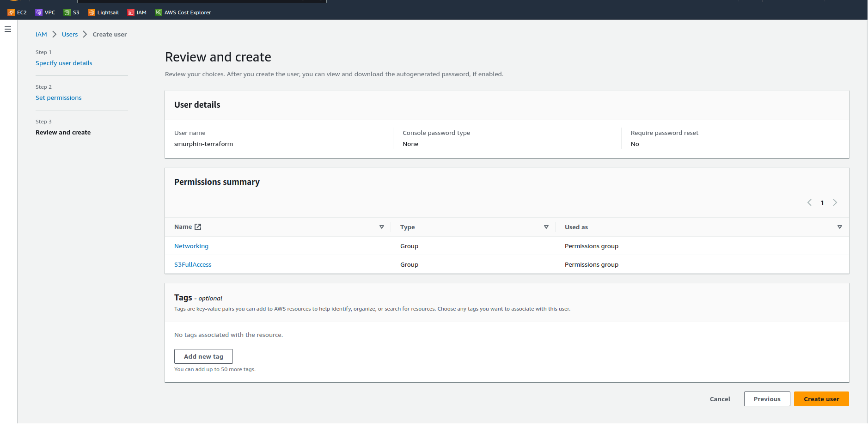
Task: Click Console password type value None
Action: (410, 144)
